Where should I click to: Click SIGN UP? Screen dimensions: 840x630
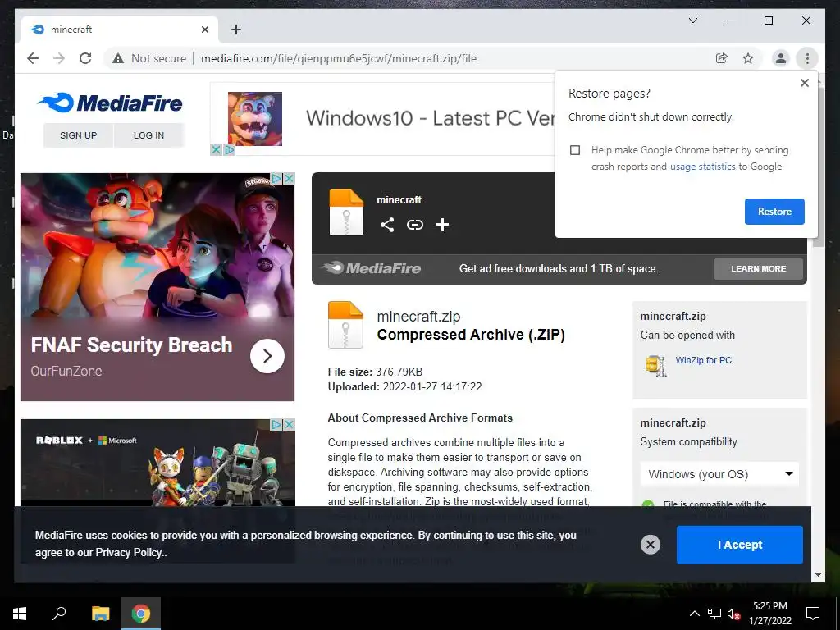click(78, 135)
